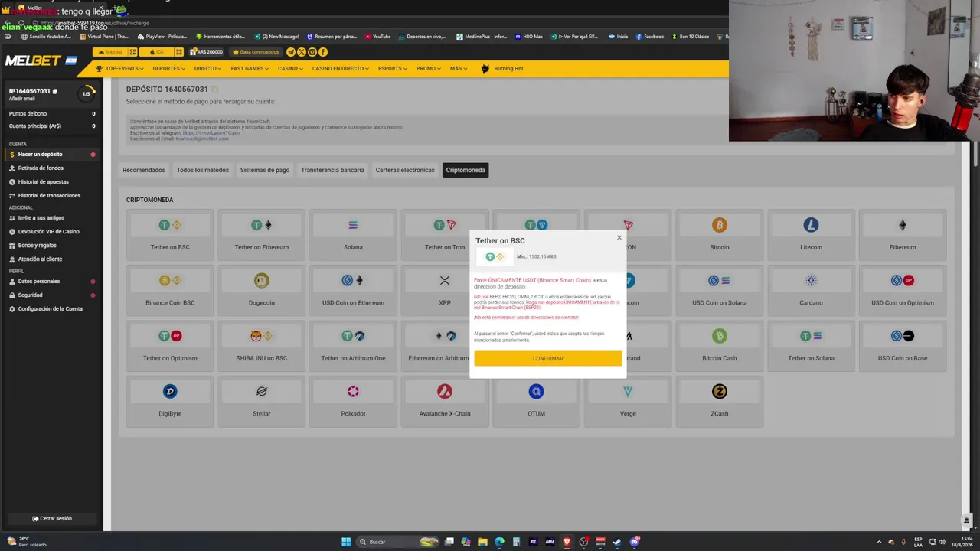
Task: Open Sistemas de pago tab
Action: click(265, 170)
